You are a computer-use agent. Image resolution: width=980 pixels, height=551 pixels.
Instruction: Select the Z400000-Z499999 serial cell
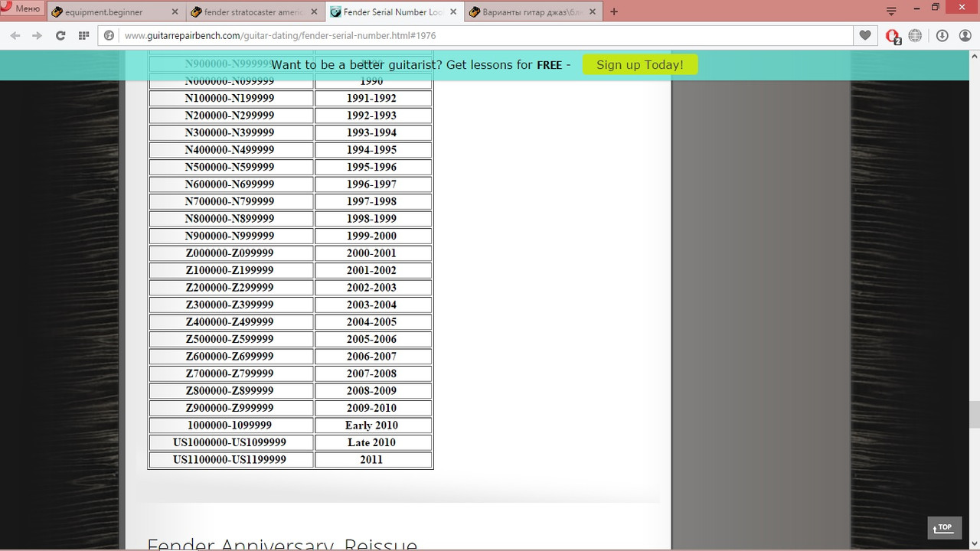tap(230, 322)
